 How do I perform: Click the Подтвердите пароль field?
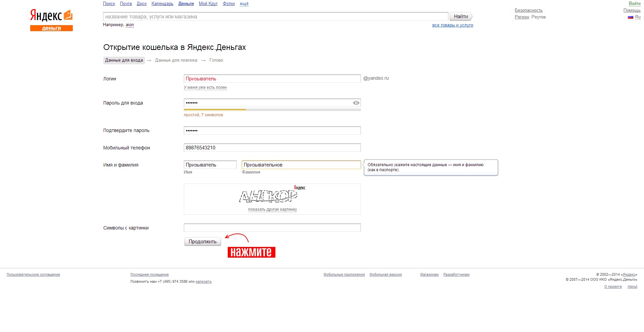coord(272,130)
